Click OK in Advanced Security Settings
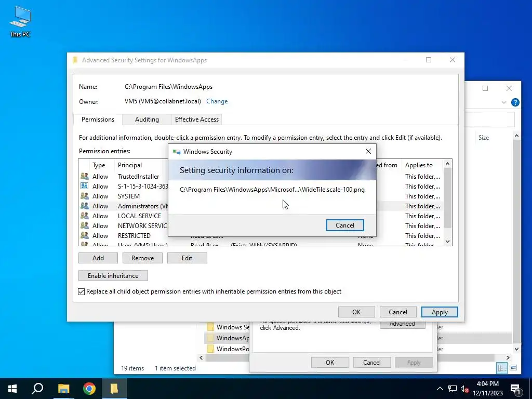 click(356, 312)
